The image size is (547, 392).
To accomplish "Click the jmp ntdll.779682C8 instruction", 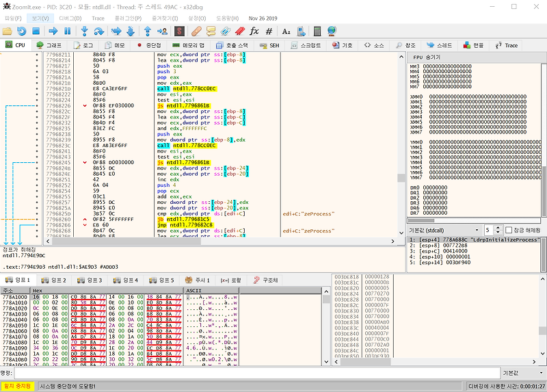I will pyautogui.click(x=185, y=224).
